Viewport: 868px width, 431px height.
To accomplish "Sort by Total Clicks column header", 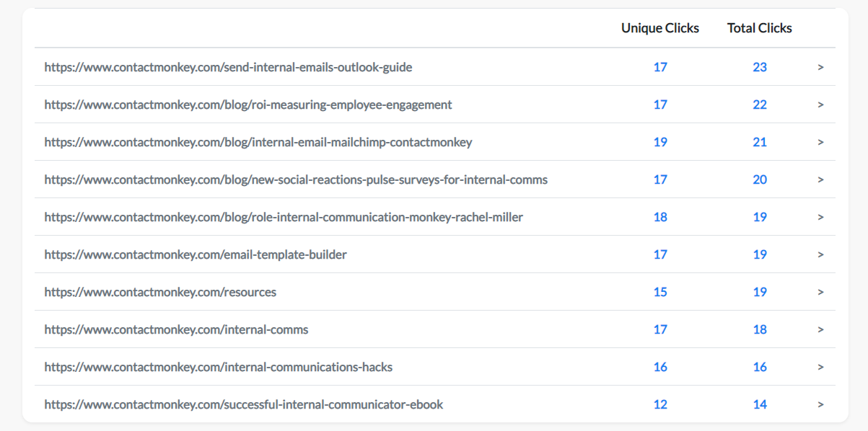I will [760, 28].
